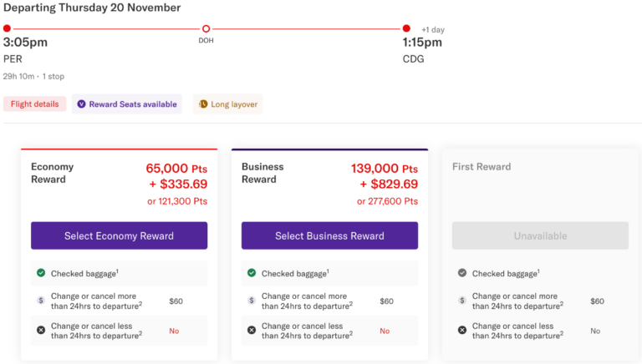Screen dimensions: 642x364
Task: Click Economy cross icon for late cancellation
Action: [41, 330]
